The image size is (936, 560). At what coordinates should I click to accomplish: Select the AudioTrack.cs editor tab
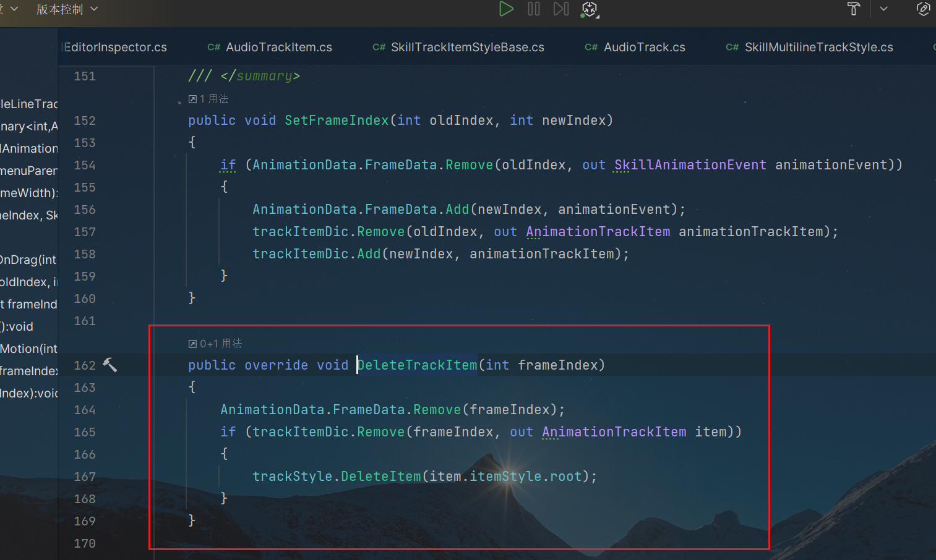pyautogui.click(x=644, y=48)
